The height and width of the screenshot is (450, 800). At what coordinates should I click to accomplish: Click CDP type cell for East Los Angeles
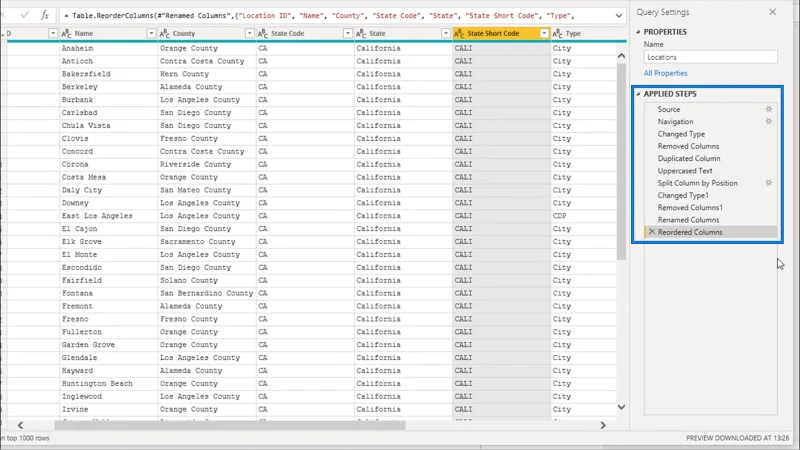[x=584, y=216]
